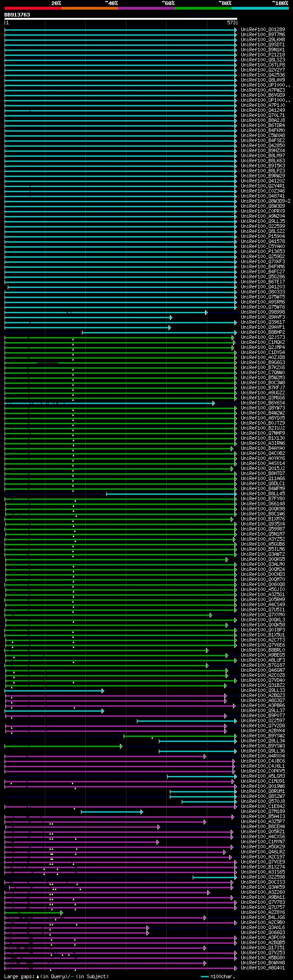Click the white query sequence ruler bar
The width and height of the screenshot is (293, 980).
[121, 19]
